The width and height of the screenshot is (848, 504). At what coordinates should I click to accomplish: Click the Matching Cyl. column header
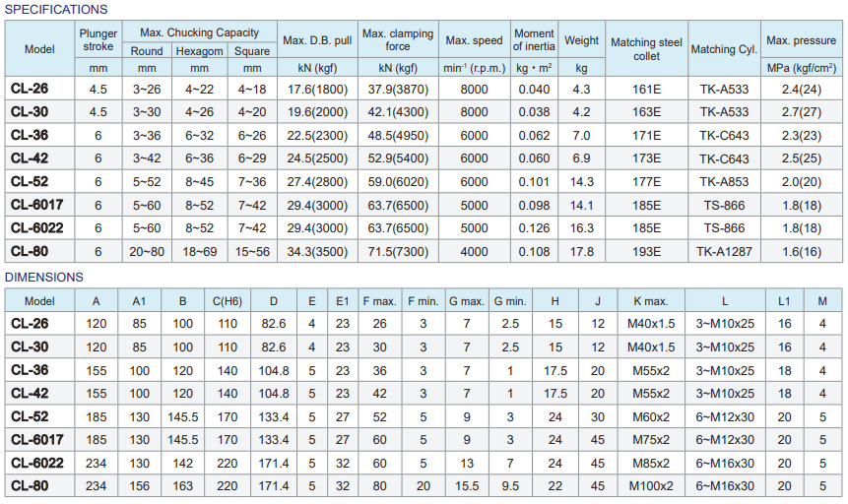point(725,49)
